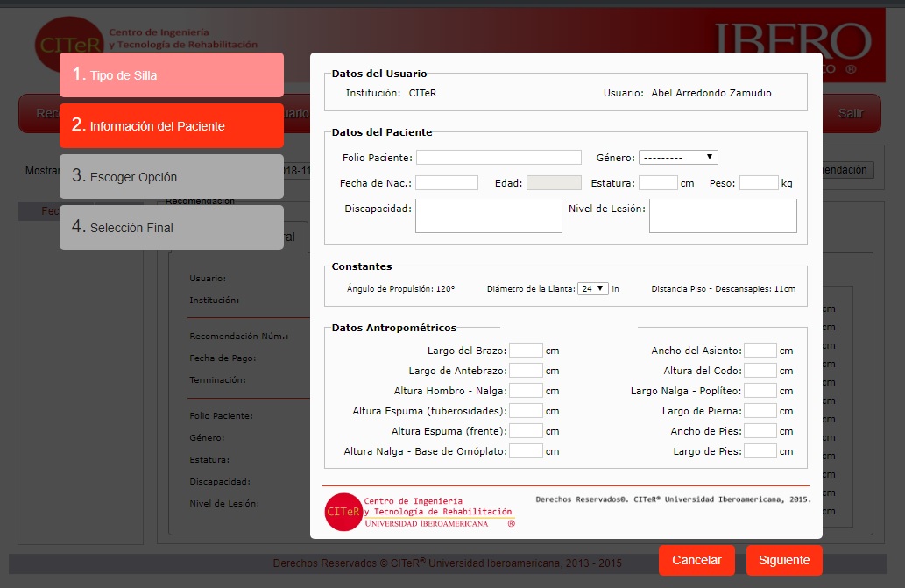Click the Nivel de Lesión text area
The height and width of the screenshot is (588, 905).
point(723,216)
